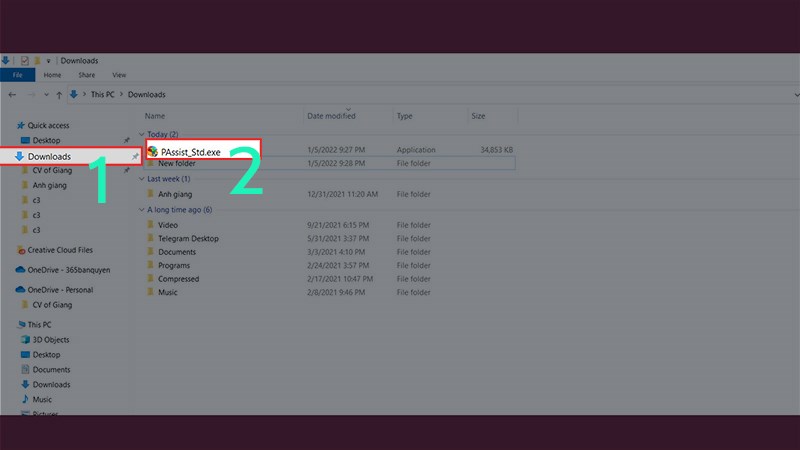Image resolution: width=800 pixels, height=450 pixels.
Task: Open Quick access in navigation pane
Action: click(48, 126)
